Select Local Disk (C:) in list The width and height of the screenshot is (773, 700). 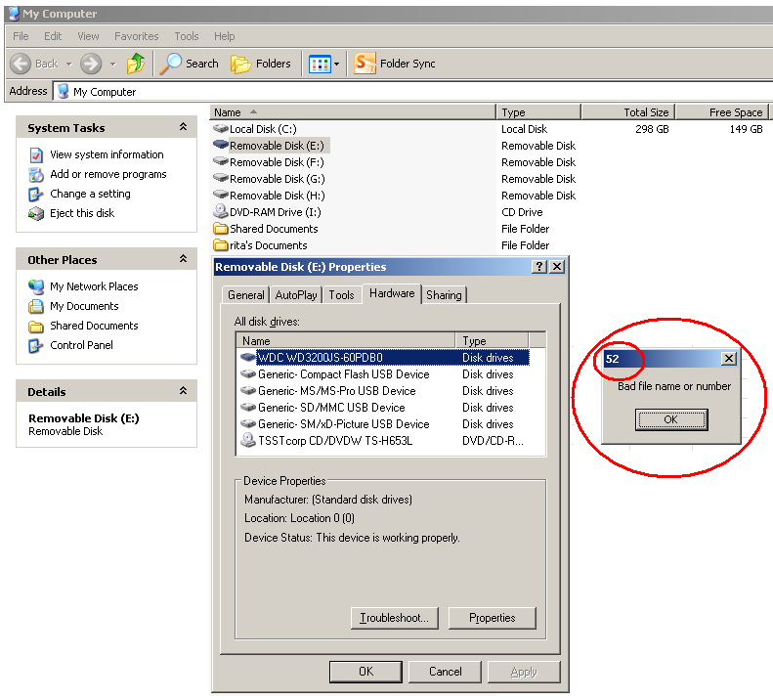coord(262,129)
